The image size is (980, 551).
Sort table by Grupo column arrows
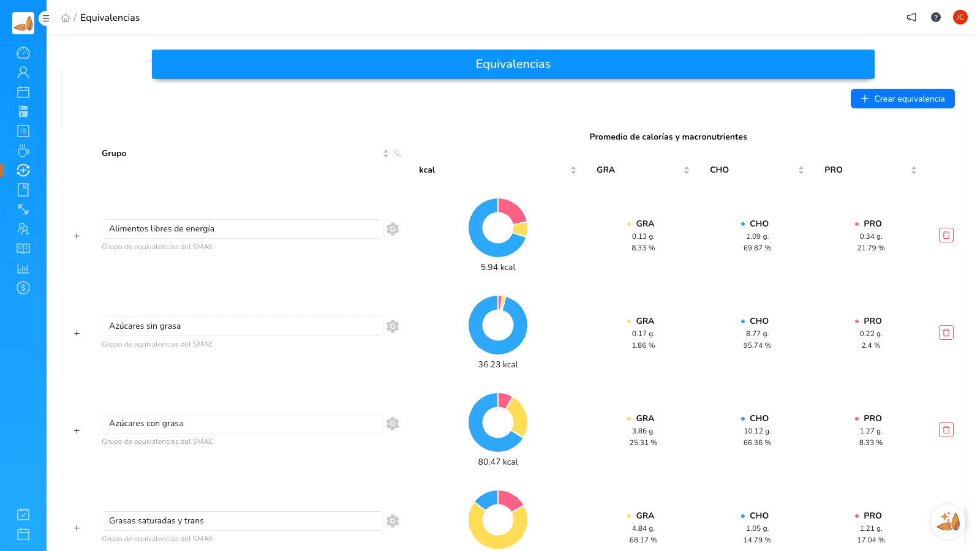pos(386,154)
